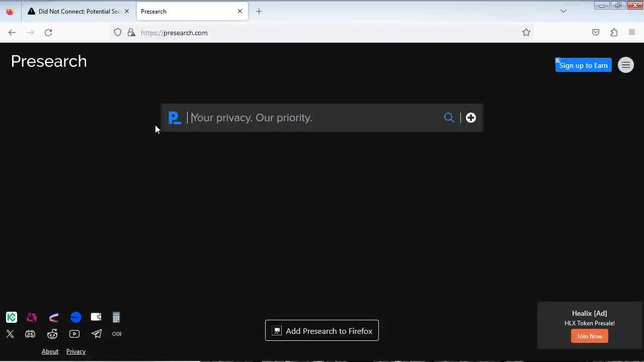Image resolution: width=644 pixels, height=362 pixels.
Task: Close the Presearch tab
Action: pos(240,11)
